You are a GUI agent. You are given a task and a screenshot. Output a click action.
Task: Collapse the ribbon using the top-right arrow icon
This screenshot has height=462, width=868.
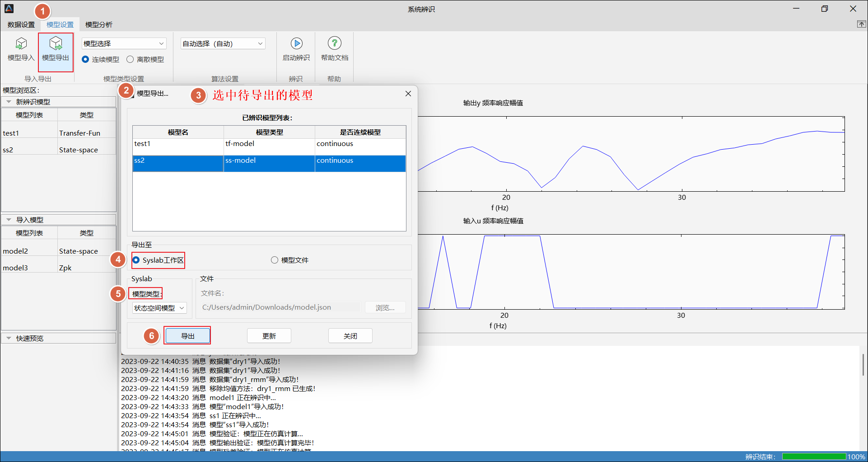[x=861, y=24]
